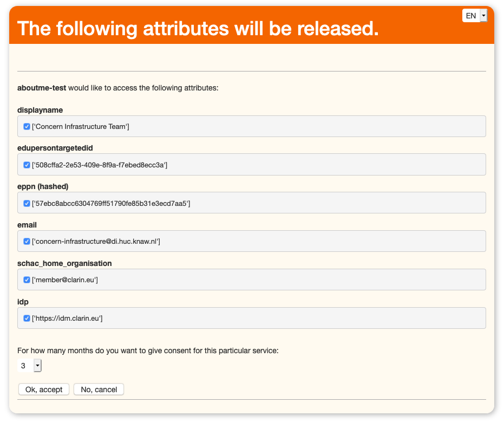
Task: Click the member@clarin.eu value text
Action: [65, 280]
